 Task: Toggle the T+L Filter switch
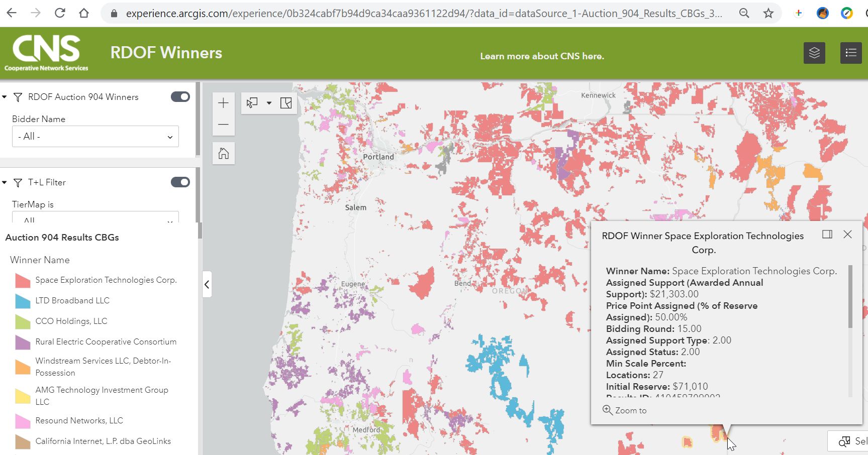pyautogui.click(x=180, y=182)
